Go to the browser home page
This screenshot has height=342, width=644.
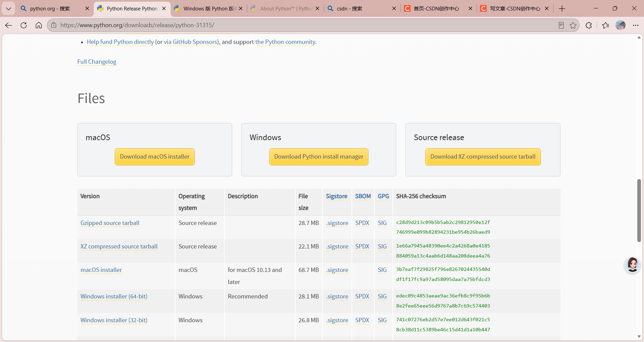point(39,25)
